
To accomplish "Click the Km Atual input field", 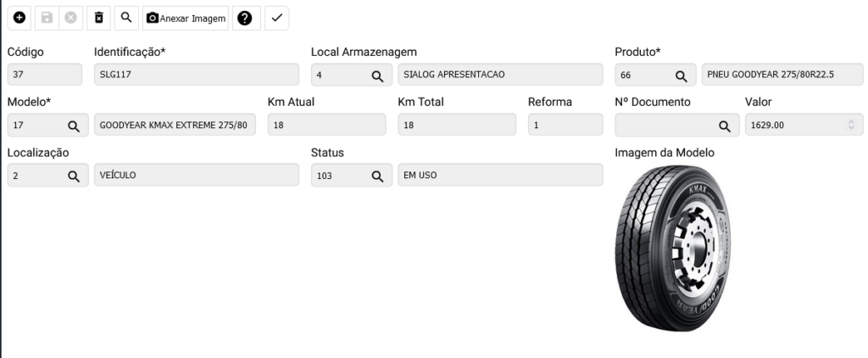I will coord(326,126).
